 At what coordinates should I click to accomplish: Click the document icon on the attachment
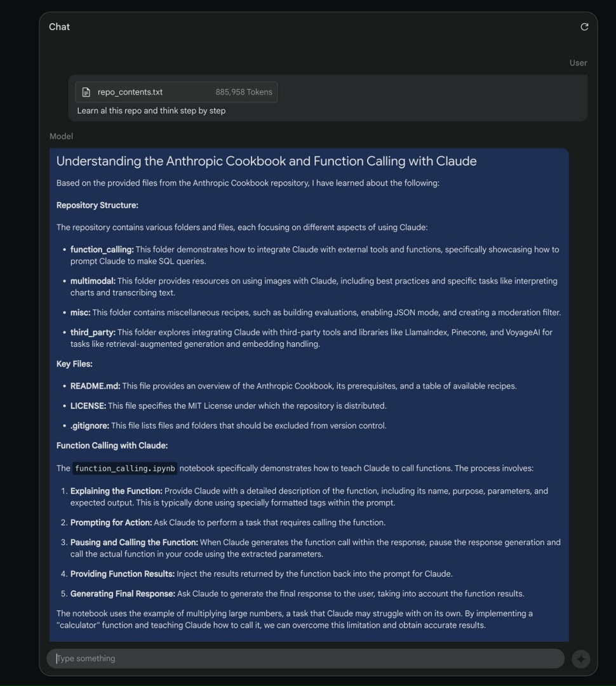(x=86, y=92)
